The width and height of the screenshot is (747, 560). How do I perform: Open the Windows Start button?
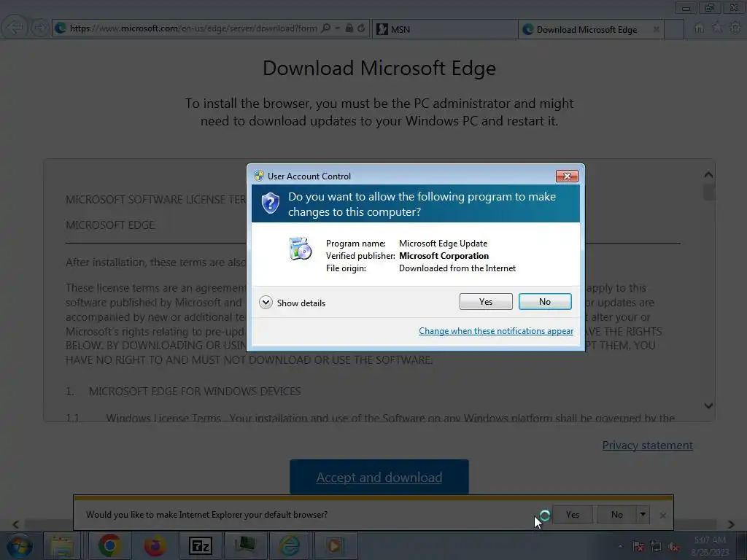coord(20,545)
